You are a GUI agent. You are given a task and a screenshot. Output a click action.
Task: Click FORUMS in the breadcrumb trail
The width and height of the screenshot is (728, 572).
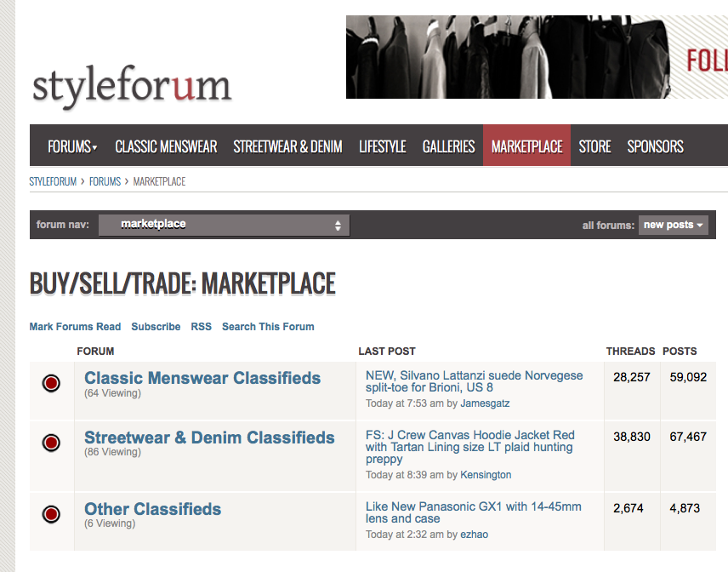105,181
